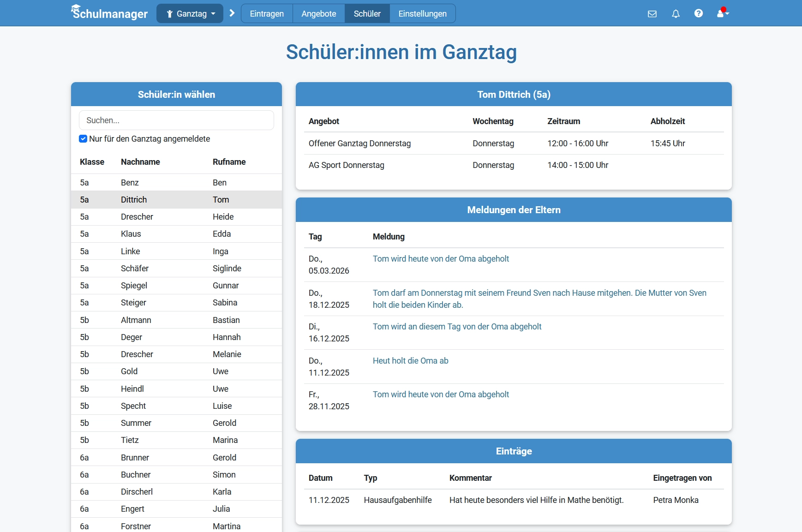Screen dimensions: 802x532
Task: Expand the Ganztag module dropdown
Action: click(x=190, y=13)
